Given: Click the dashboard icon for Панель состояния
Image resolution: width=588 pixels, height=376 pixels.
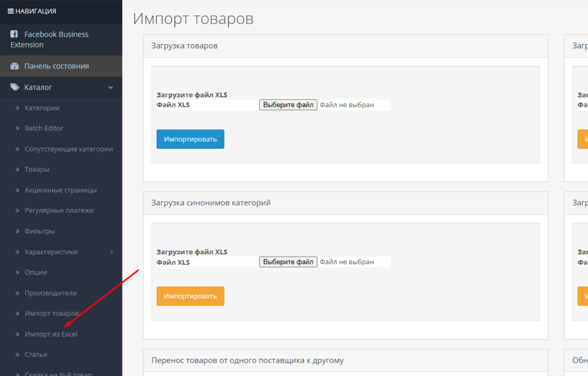Looking at the screenshot, I should 14,66.
